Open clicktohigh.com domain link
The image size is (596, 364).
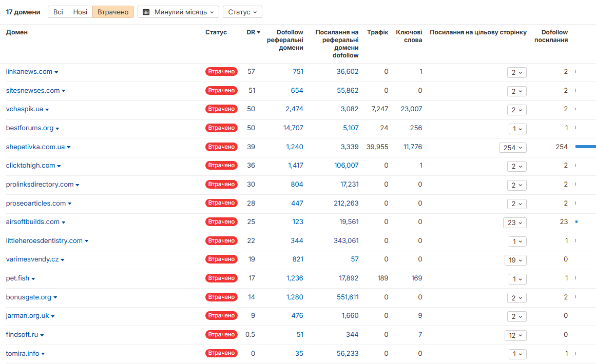click(30, 166)
